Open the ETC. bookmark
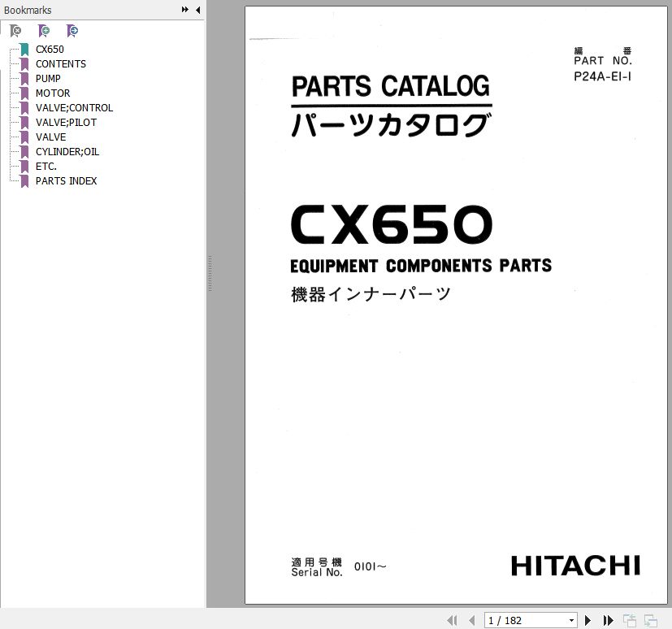This screenshot has height=629, width=672. click(46, 166)
